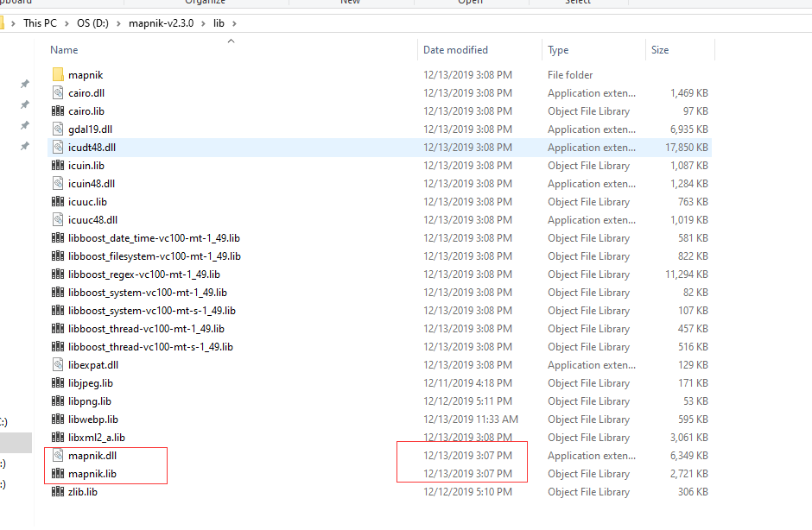Select the zlib.lib library icon

click(x=56, y=491)
